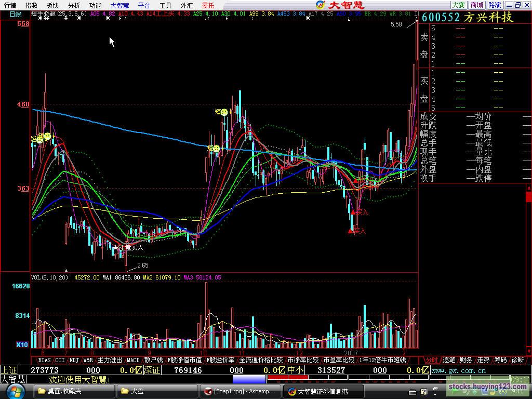Screen dimensions: 532x399
Task: Click the red side panel scrollbar thumb
Action: (x=528, y=197)
